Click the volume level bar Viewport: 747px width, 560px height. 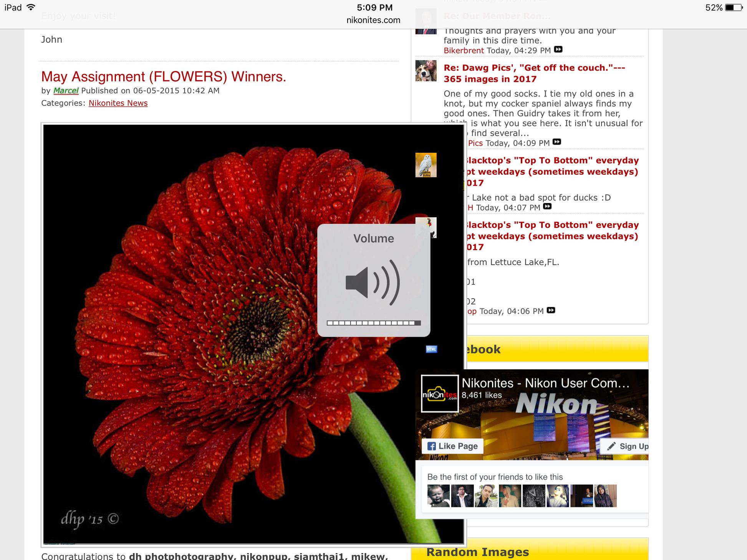tap(373, 323)
